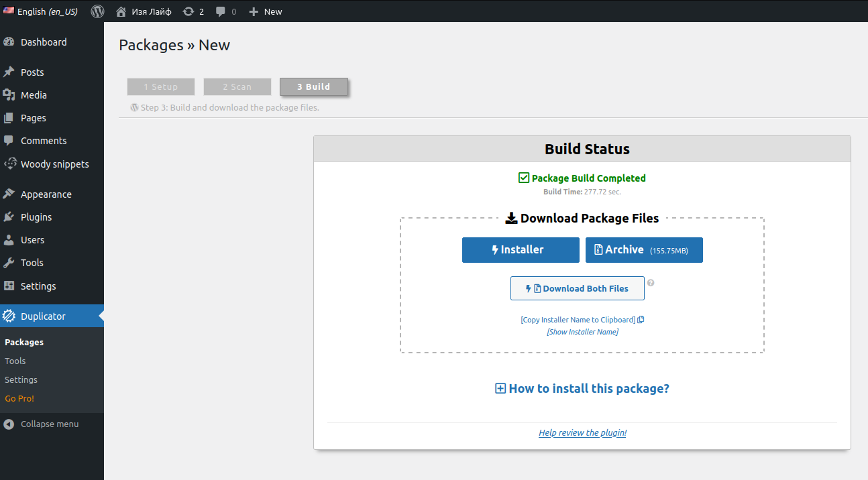Copy Installer Name to Clipboard
The width and height of the screenshot is (868, 480).
click(582, 320)
